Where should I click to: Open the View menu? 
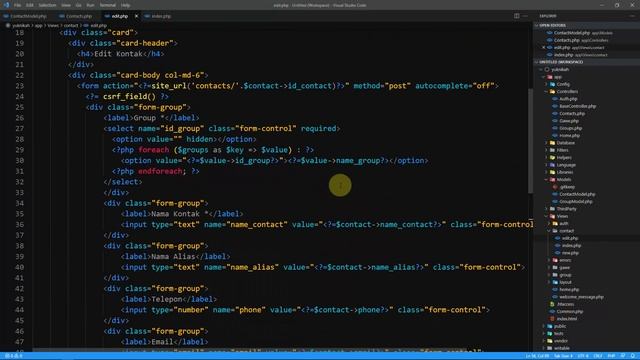pyautogui.click(x=66, y=5)
